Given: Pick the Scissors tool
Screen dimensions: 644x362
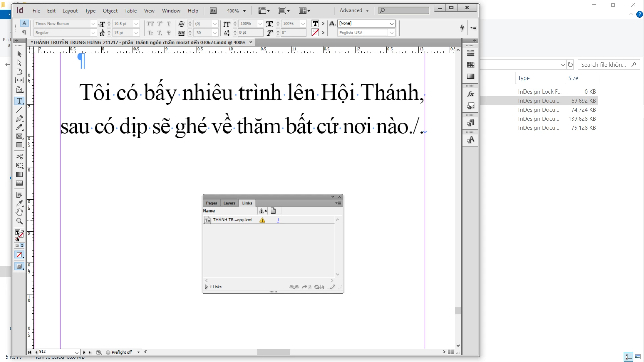Looking at the screenshot, I should (x=19, y=157).
